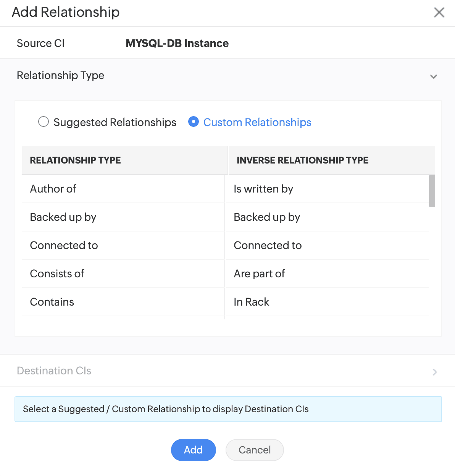
Task: Choose the 'Consists of' relationship
Action: point(57,274)
